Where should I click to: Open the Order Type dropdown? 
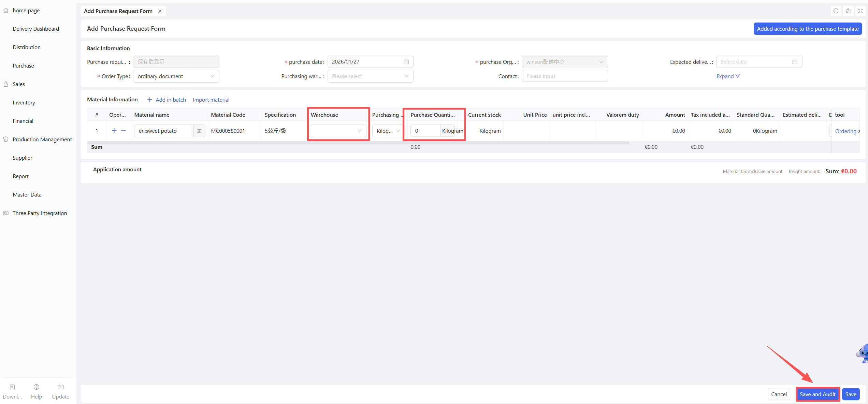point(176,76)
